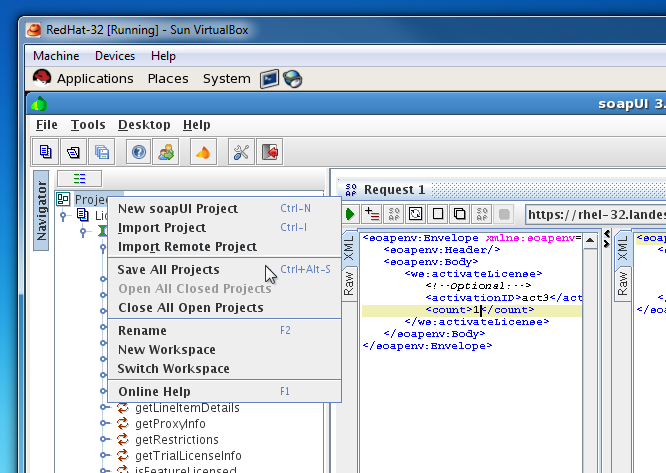666x473 pixels.
Task: Select New Workspace menu entry
Action: (225, 349)
